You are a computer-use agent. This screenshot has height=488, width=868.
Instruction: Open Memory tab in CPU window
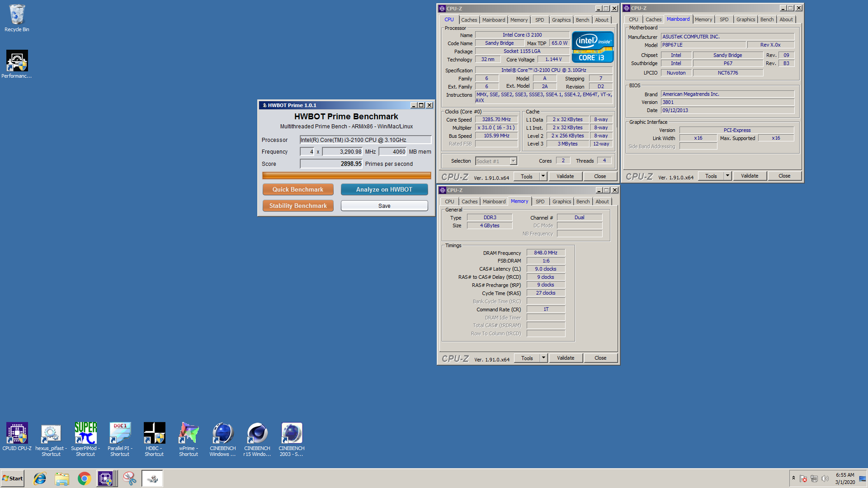[x=519, y=20]
